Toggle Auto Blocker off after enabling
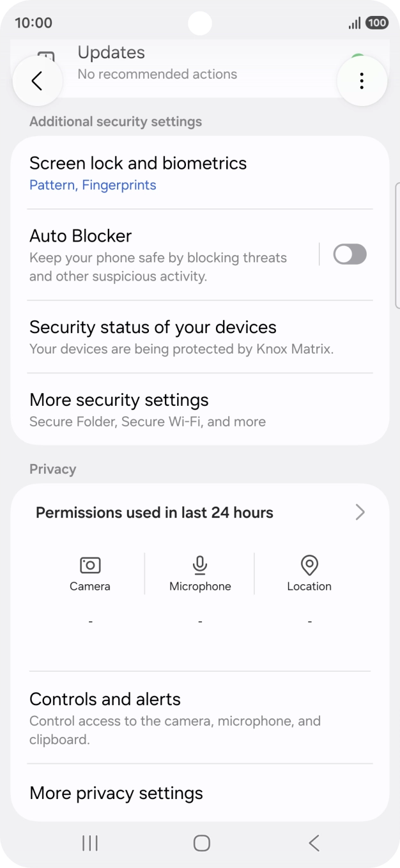400x868 pixels. point(350,254)
